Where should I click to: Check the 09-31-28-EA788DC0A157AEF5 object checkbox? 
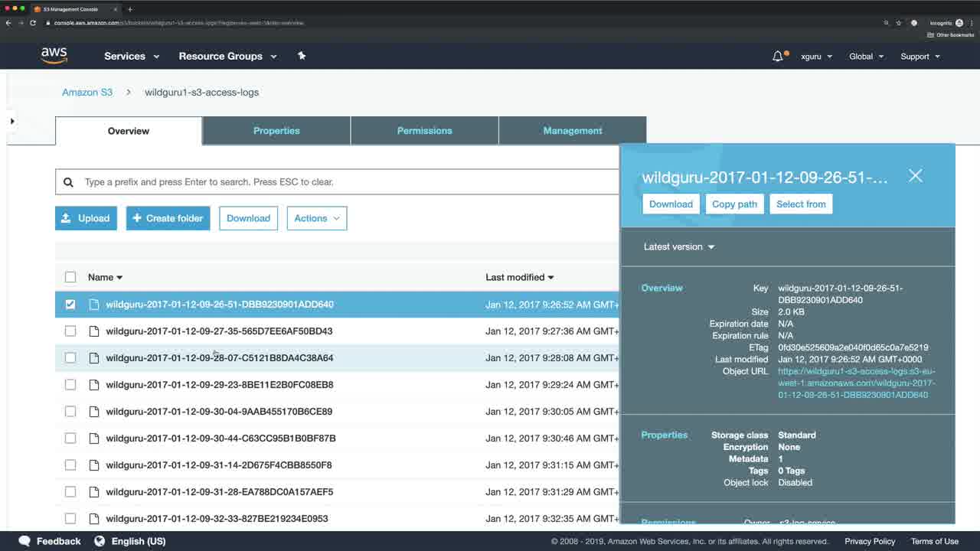(x=70, y=492)
